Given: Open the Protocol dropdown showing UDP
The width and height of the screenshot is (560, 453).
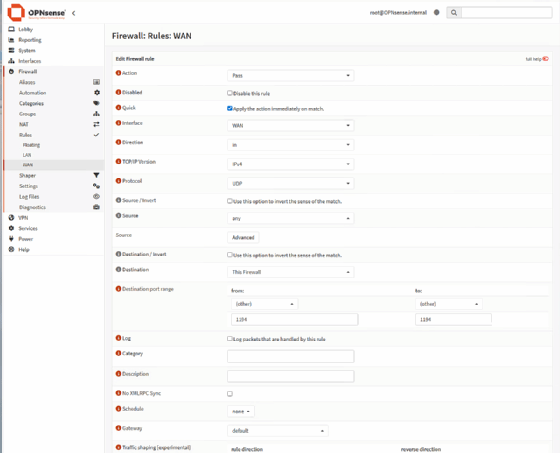Looking at the screenshot, I should pyautogui.click(x=290, y=183).
